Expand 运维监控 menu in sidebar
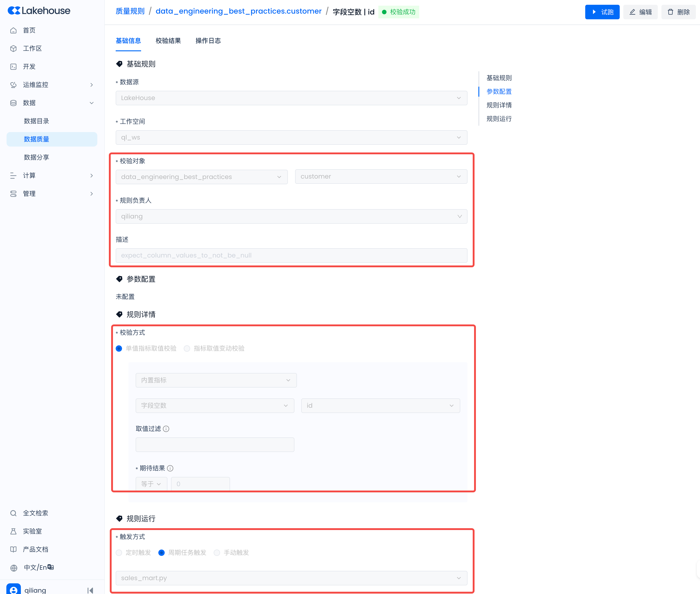Screen dimensions: 700x594 click(91, 85)
